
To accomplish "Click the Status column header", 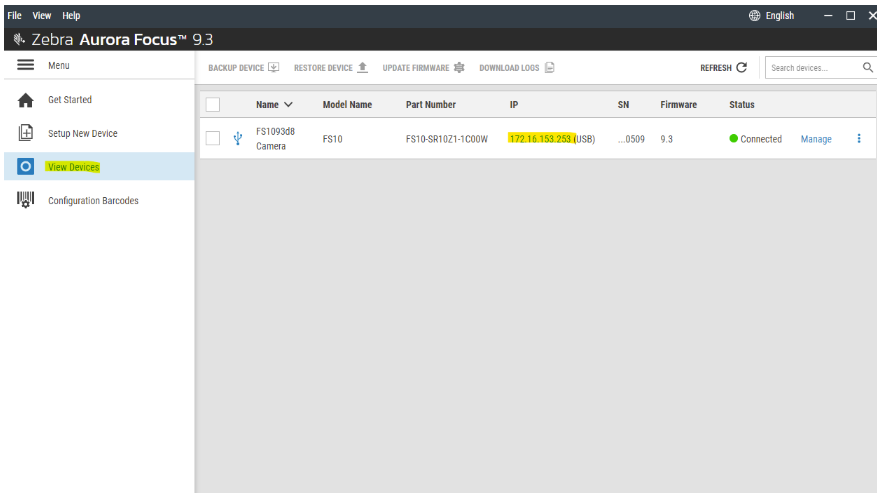I will [x=741, y=104].
